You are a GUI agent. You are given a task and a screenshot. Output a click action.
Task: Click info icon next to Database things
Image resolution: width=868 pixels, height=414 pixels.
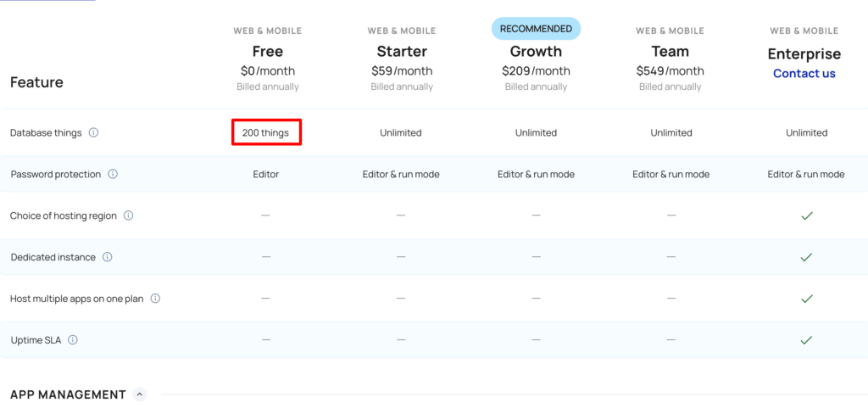click(x=94, y=133)
